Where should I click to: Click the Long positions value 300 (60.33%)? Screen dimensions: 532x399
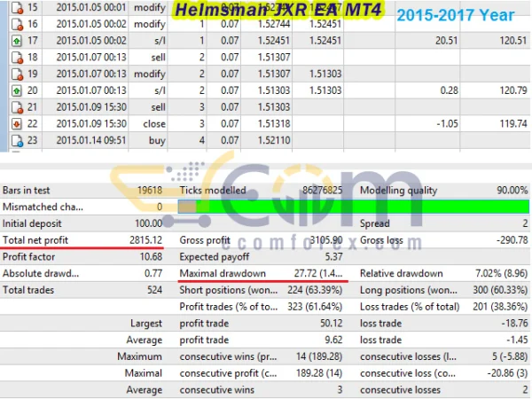(x=500, y=290)
